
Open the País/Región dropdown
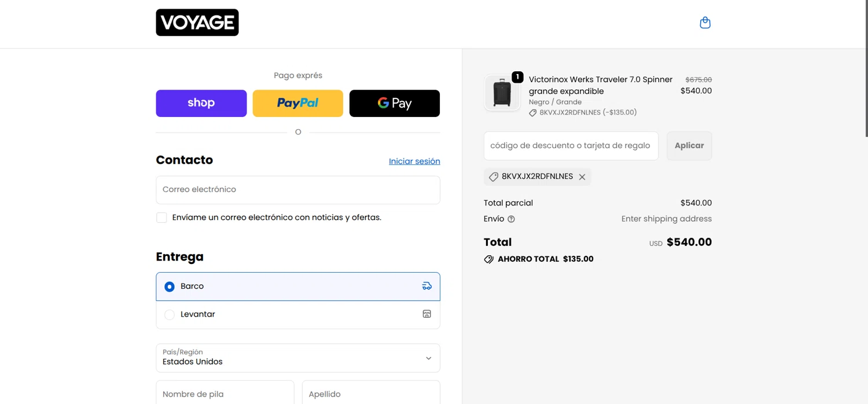(x=298, y=358)
